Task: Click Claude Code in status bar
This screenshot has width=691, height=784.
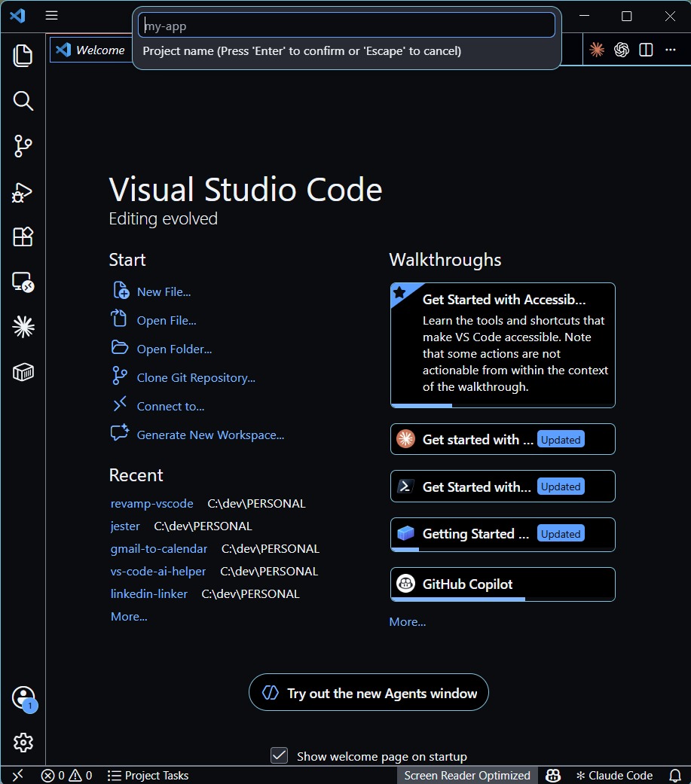Action: point(614,776)
